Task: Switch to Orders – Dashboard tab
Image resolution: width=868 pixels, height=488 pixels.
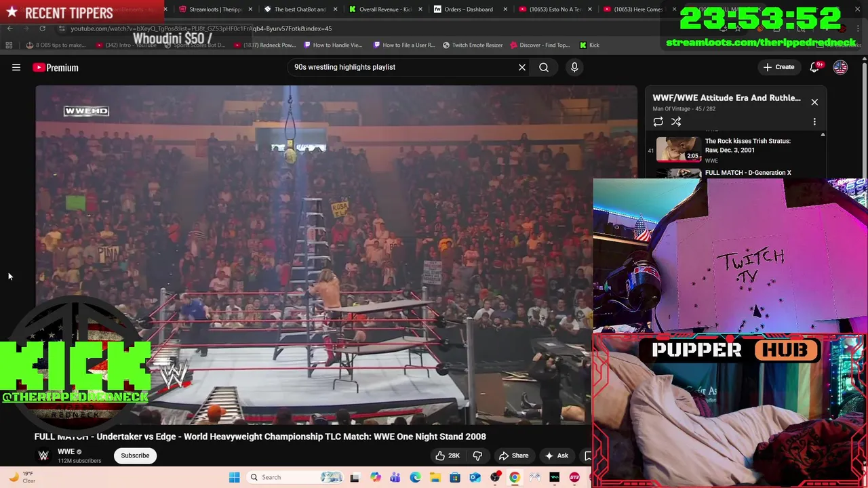Action: point(469,9)
